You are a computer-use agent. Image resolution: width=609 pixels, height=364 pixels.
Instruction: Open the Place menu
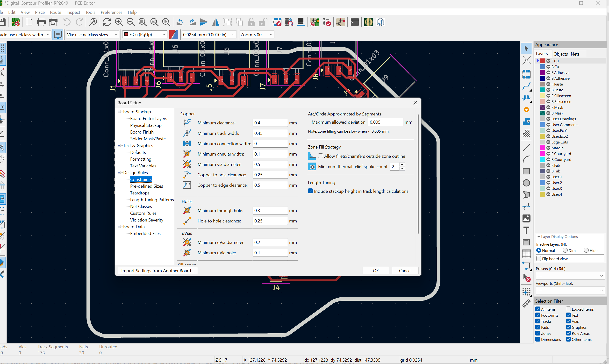(x=40, y=12)
